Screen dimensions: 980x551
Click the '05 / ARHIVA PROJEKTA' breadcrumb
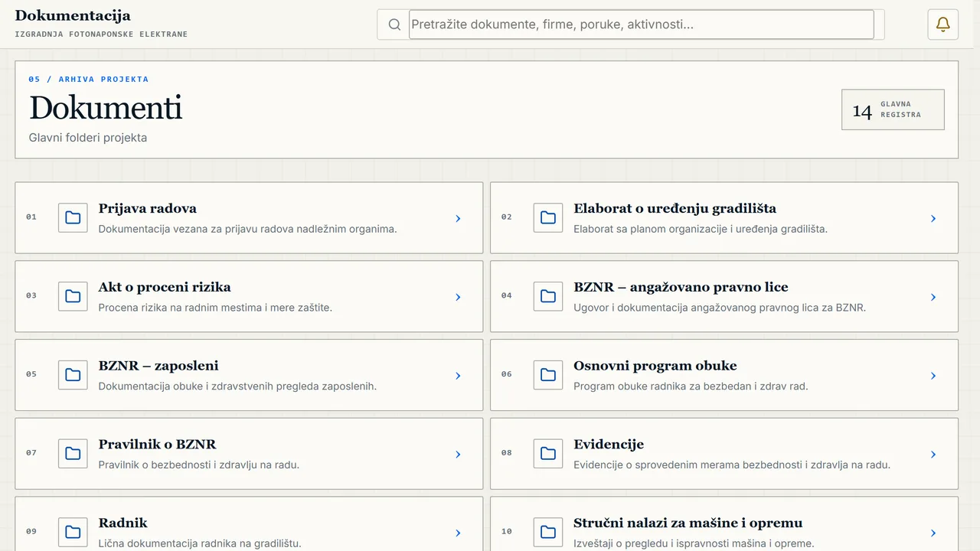point(89,79)
